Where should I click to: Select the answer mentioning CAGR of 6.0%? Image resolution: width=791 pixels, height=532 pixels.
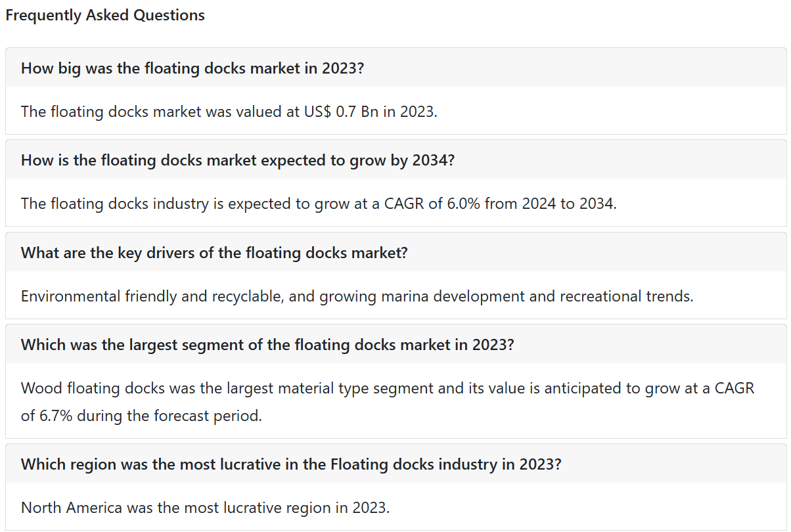(x=319, y=203)
